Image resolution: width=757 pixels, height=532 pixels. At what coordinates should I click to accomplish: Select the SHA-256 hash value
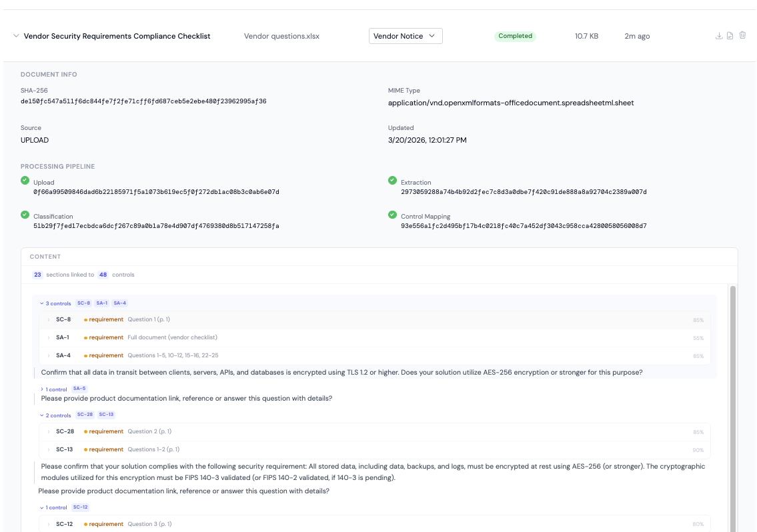[143, 101]
